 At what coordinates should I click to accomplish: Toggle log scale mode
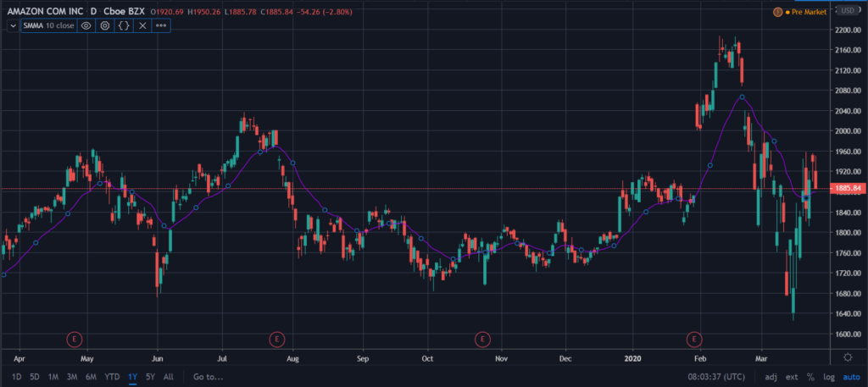point(829,377)
